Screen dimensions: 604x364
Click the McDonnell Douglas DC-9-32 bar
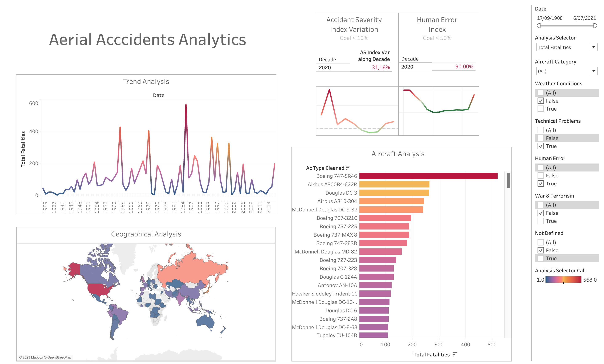point(391,210)
